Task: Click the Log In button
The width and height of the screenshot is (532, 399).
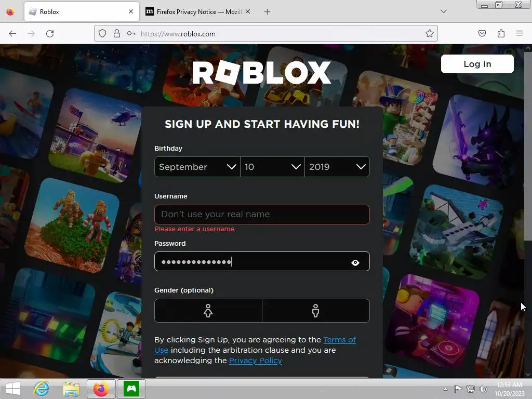Action: click(x=477, y=64)
